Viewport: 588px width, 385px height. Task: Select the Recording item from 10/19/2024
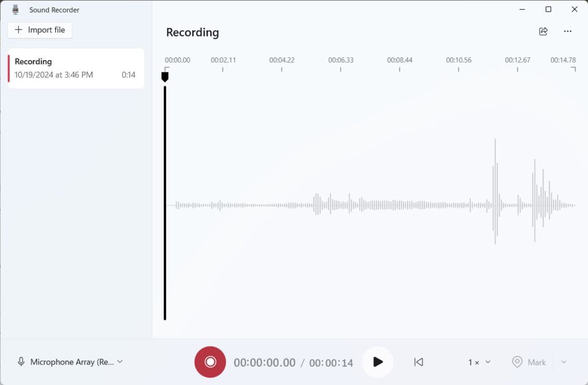75,68
